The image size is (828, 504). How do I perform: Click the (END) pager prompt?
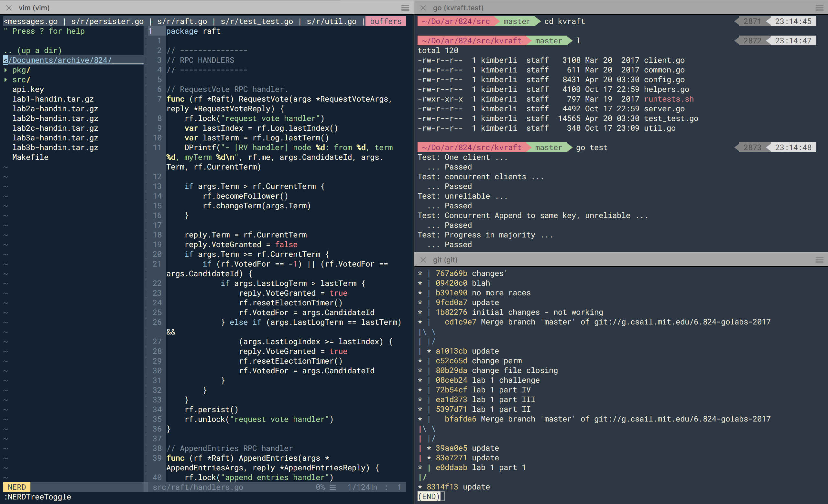[429, 496]
